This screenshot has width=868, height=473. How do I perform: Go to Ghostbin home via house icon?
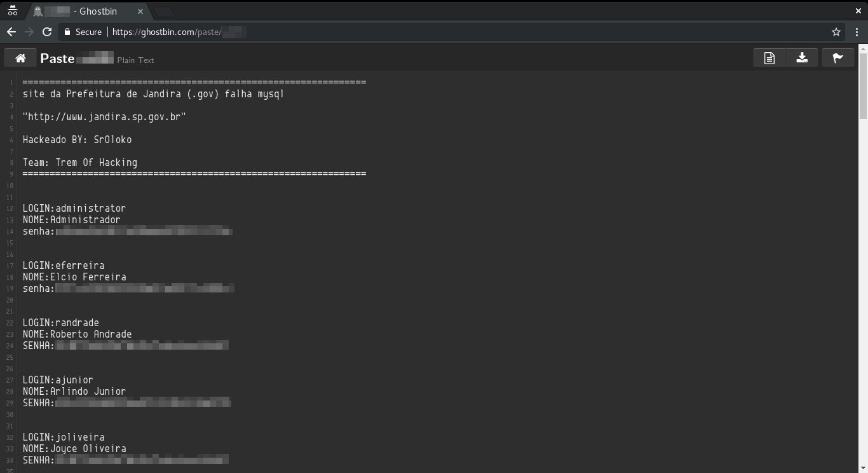click(20, 58)
